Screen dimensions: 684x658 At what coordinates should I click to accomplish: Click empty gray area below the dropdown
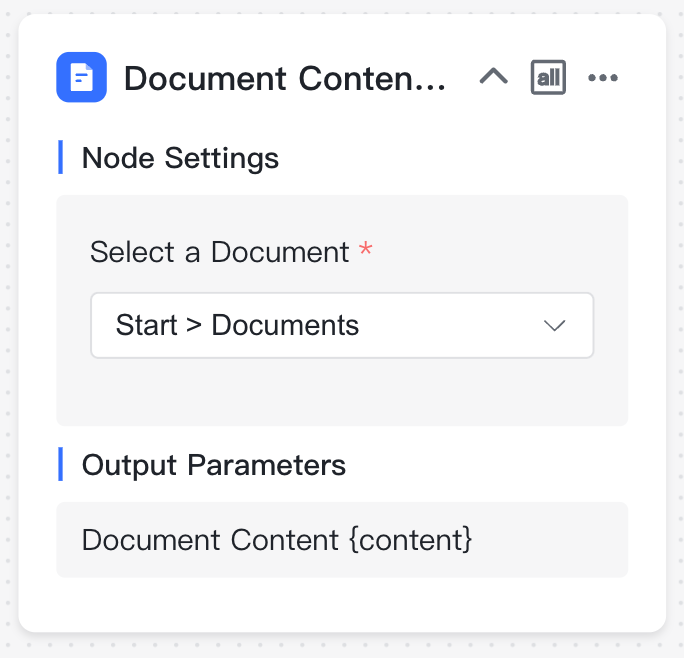point(342,391)
